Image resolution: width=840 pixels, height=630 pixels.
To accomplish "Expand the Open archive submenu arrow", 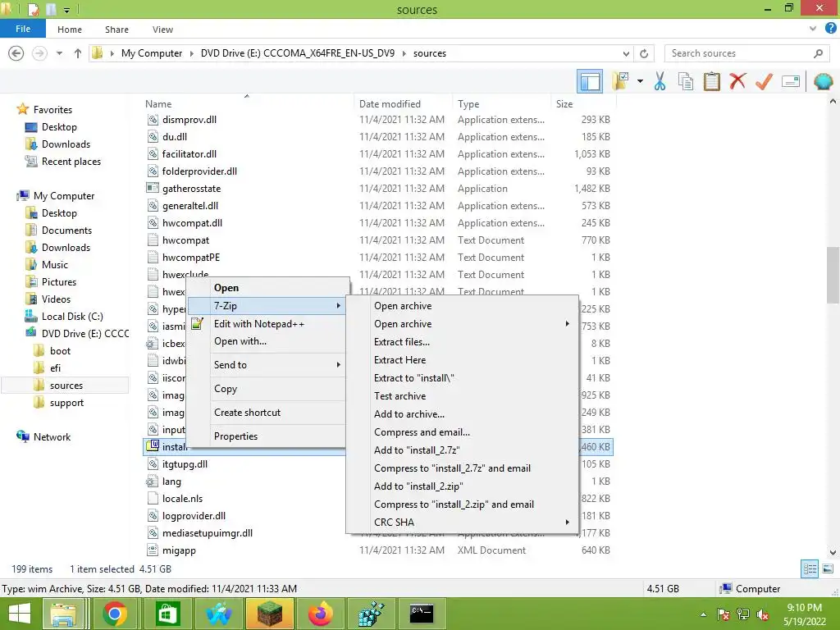I will point(567,323).
